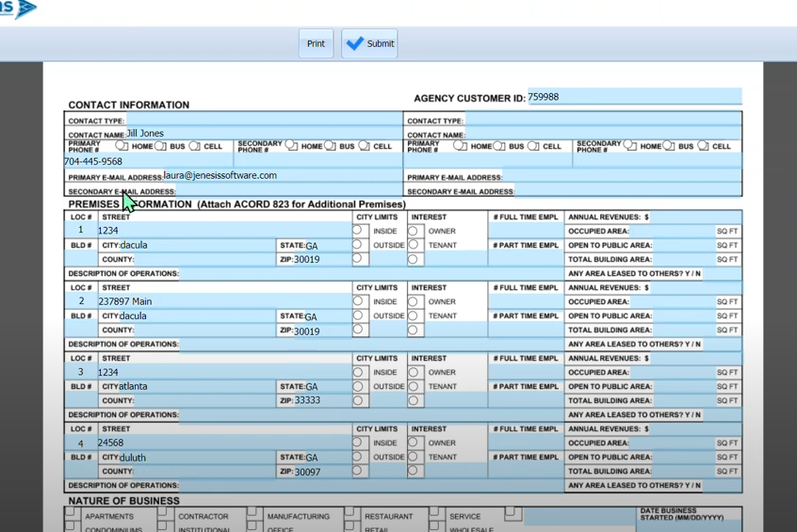Click Loc 2 Occupied Area field
The height and width of the screenshot is (532, 797).
click(x=672, y=301)
